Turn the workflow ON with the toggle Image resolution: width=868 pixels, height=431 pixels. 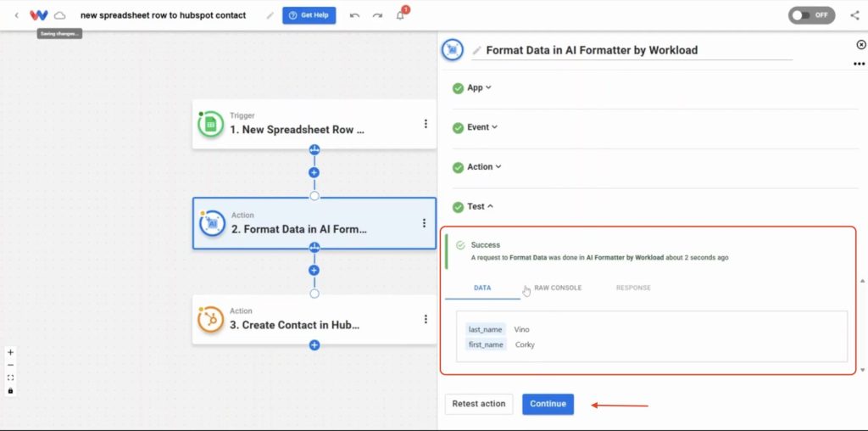[x=811, y=15]
